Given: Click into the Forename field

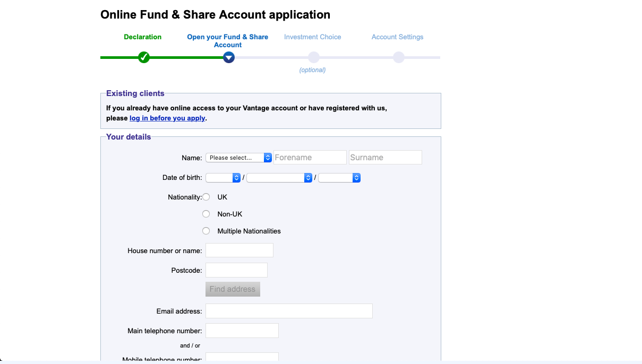Looking at the screenshot, I should click(x=310, y=158).
